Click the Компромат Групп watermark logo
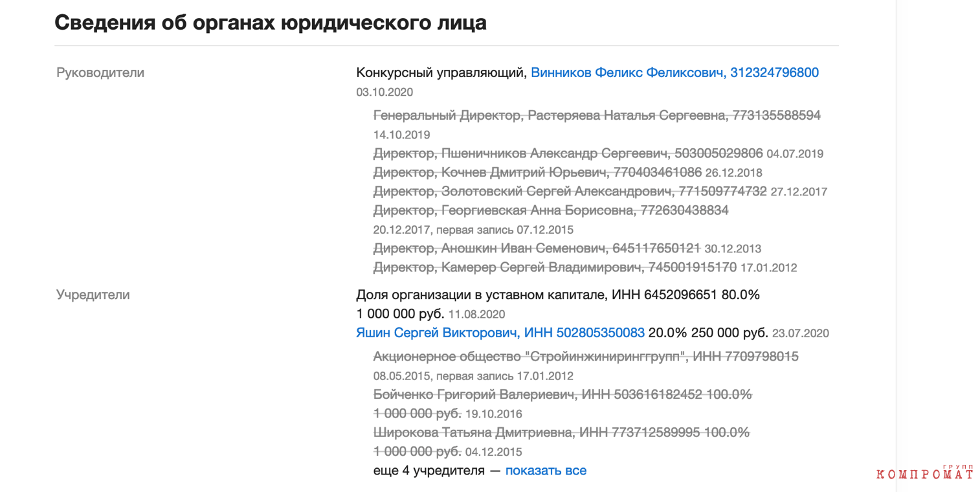This screenshot has width=980, height=492. [x=925, y=473]
